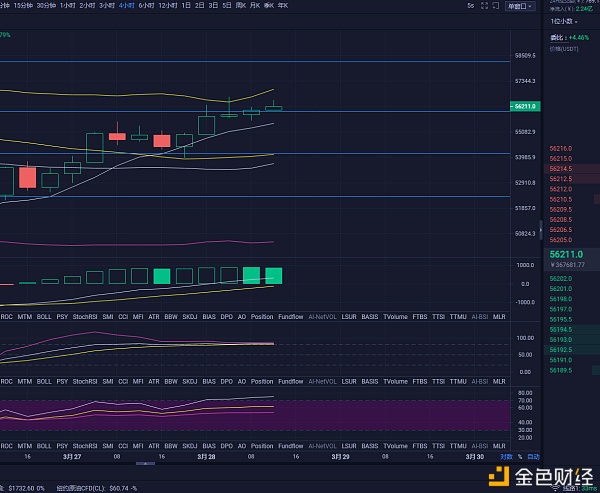Click the 5s refresh interval indicator
The width and height of the screenshot is (600, 493).
[470, 6]
